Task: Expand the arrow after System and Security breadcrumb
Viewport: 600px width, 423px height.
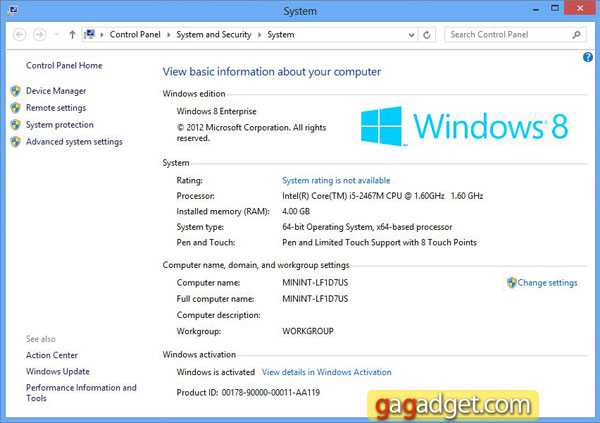Action: point(260,34)
